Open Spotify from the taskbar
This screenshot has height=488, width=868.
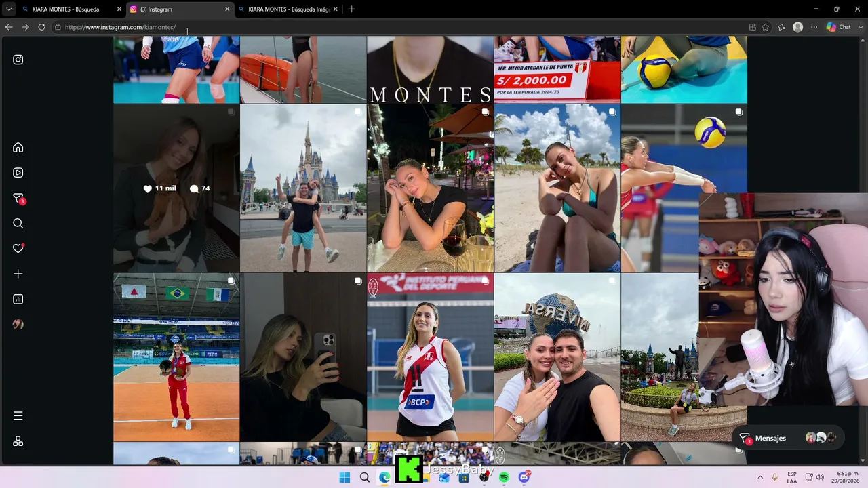pyautogui.click(x=504, y=477)
